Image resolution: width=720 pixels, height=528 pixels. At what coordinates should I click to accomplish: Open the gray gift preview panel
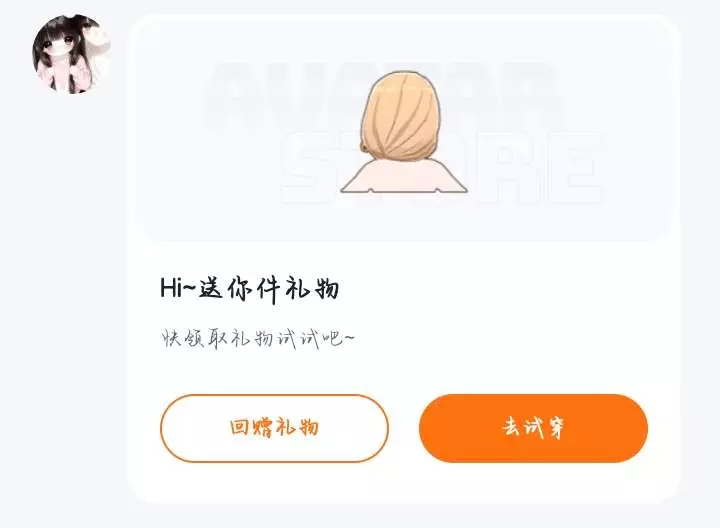pyautogui.click(x=404, y=128)
